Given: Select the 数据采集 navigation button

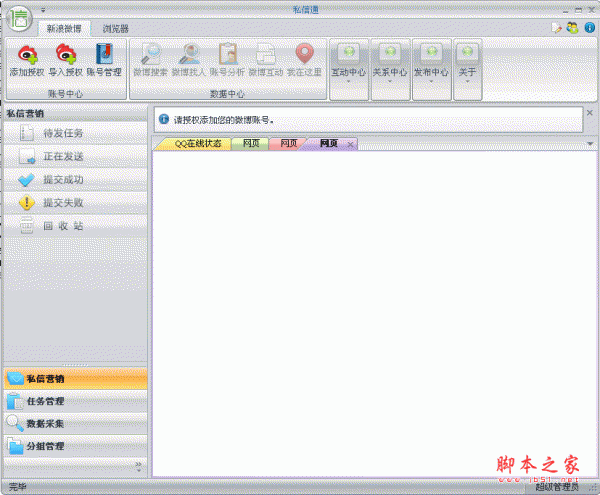Looking at the screenshot, I should click(x=75, y=424).
